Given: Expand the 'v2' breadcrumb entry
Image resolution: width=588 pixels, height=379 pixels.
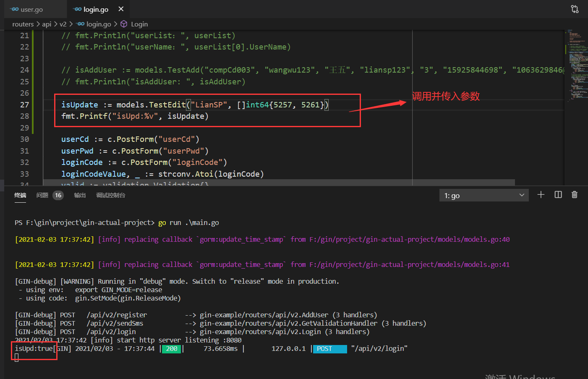Looking at the screenshot, I should pos(63,24).
